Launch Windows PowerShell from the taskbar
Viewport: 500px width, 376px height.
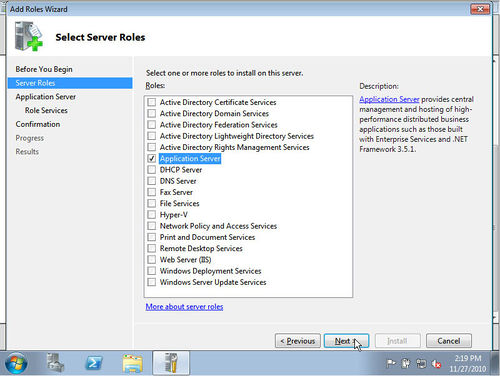[x=94, y=363]
